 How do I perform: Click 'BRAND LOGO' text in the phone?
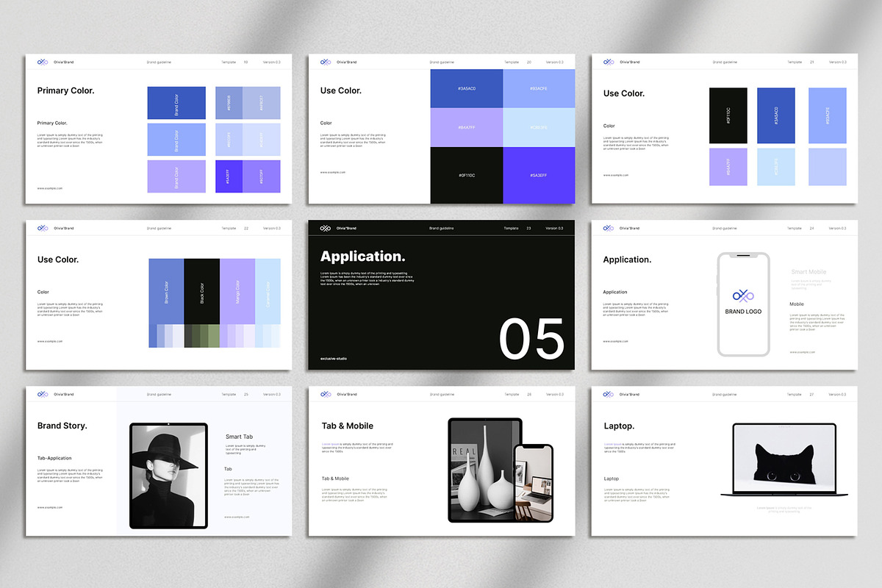click(x=743, y=312)
